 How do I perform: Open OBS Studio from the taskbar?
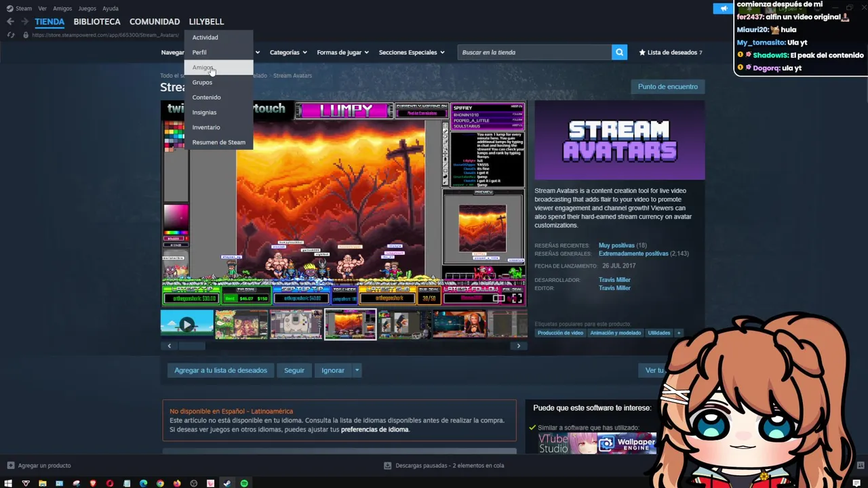[194, 483]
